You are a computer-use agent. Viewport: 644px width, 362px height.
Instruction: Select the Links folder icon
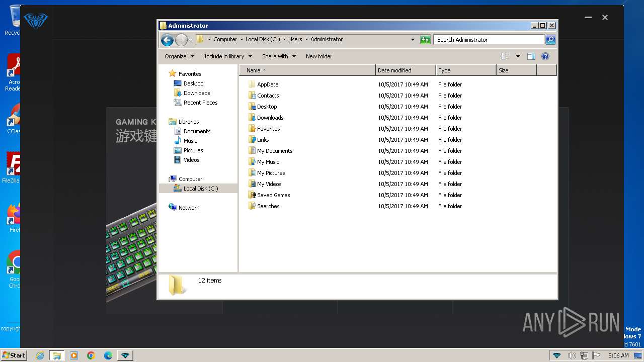[252, 140]
